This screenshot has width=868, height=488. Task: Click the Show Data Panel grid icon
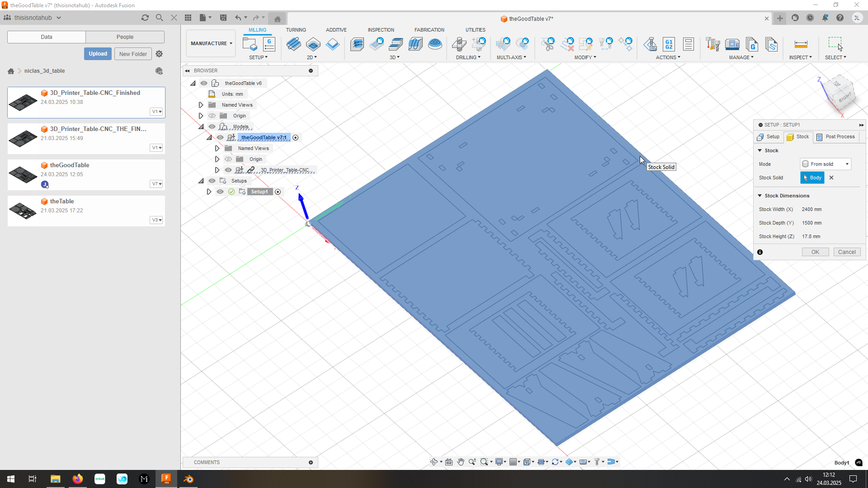(x=188, y=18)
